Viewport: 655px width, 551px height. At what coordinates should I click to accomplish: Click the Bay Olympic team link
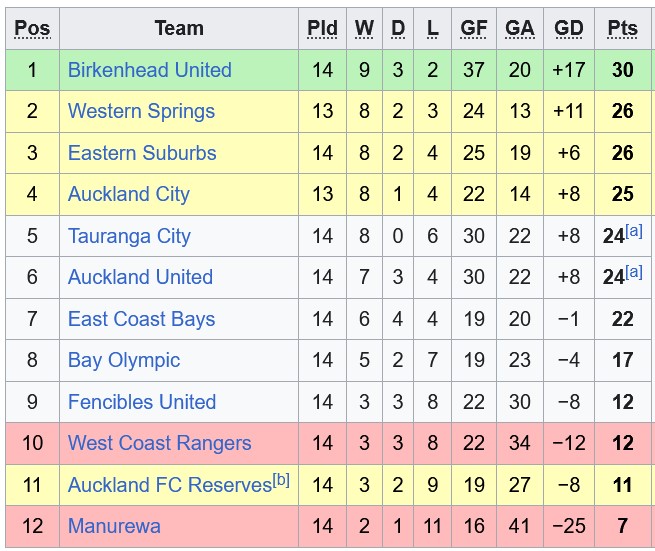pyautogui.click(x=124, y=360)
